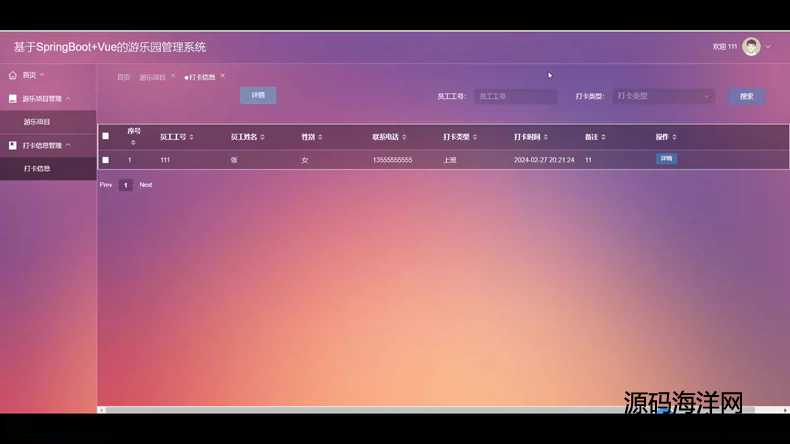Click the 详情 button in row 1
Screen dimensions: 790x444
[666, 159]
